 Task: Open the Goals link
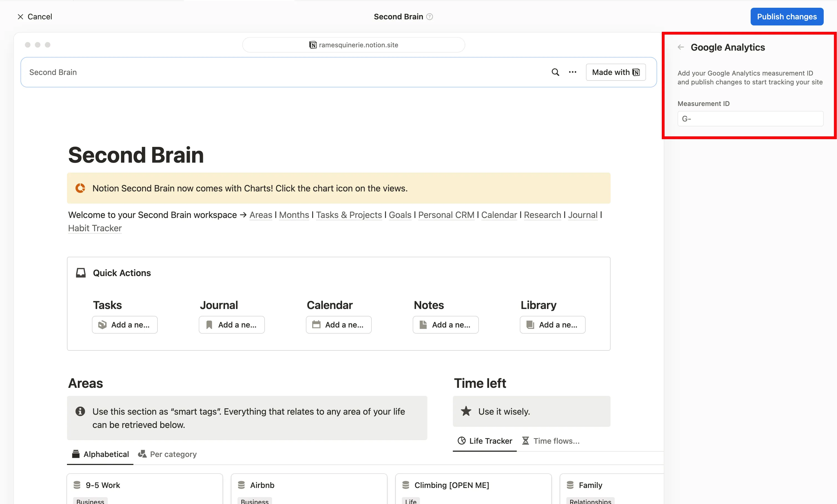(400, 215)
